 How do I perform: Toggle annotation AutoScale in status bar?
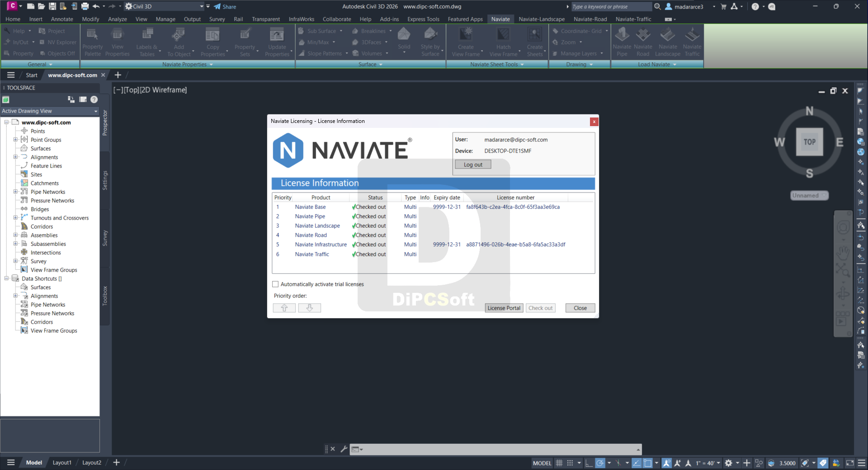[x=678, y=463]
